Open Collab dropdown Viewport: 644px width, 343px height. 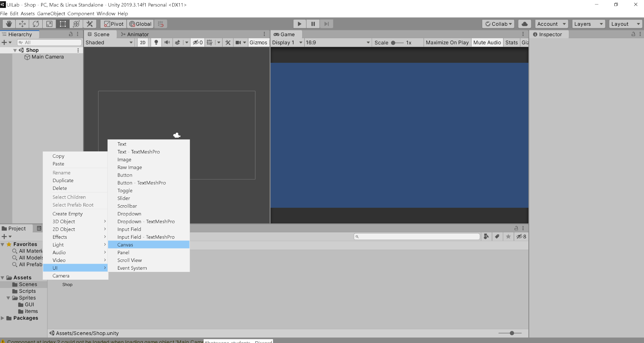[x=498, y=24]
